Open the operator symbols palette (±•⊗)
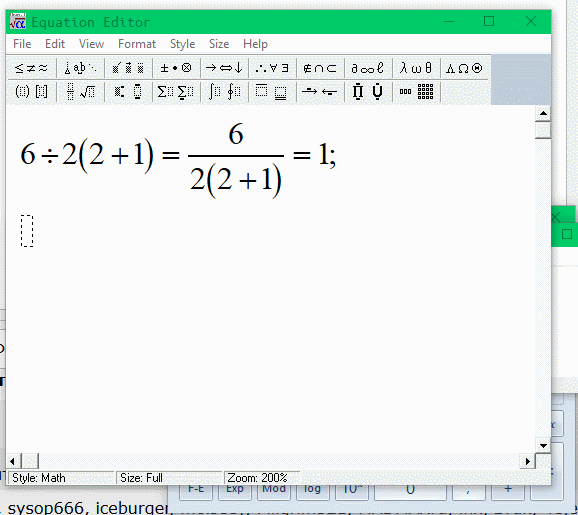 pyautogui.click(x=176, y=68)
